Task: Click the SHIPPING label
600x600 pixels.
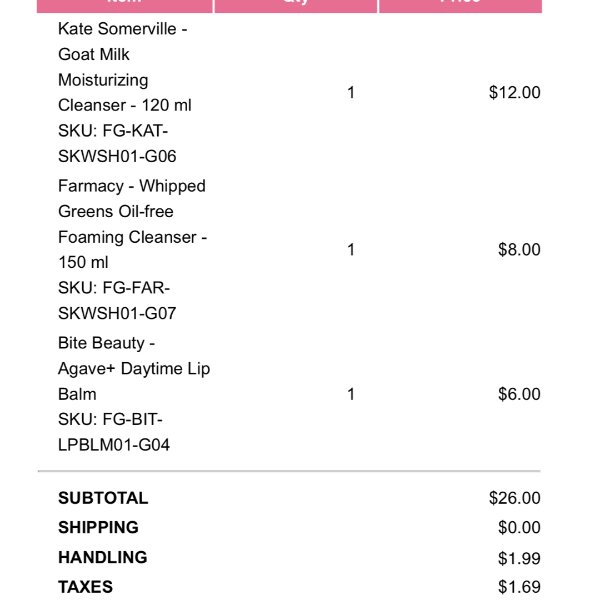Action: pyautogui.click(x=98, y=528)
